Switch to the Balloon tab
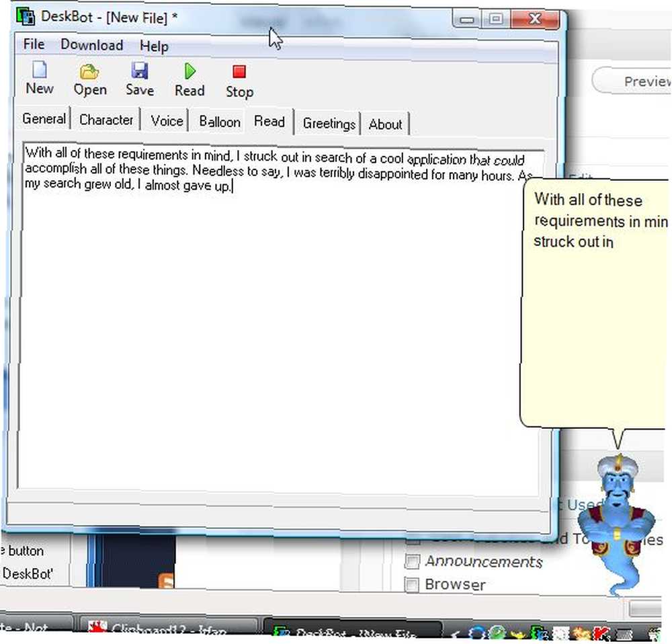672x644 pixels. 220,122
